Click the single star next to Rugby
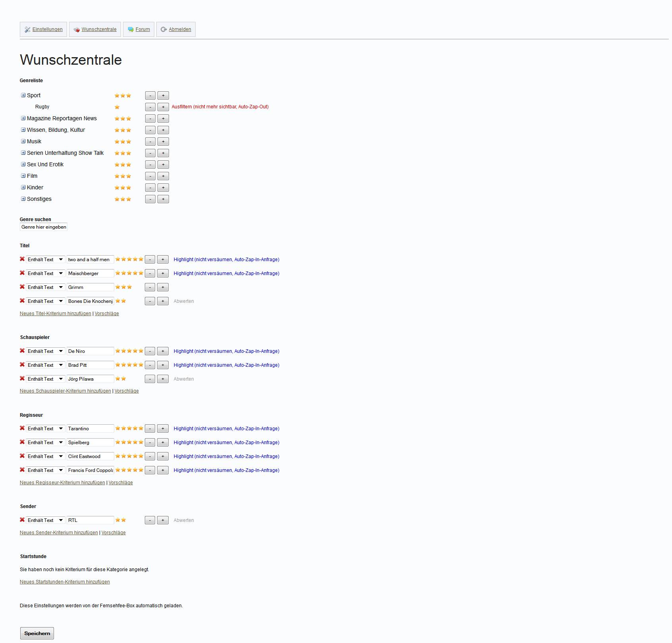The image size is (672, 643). click(117, 107)
